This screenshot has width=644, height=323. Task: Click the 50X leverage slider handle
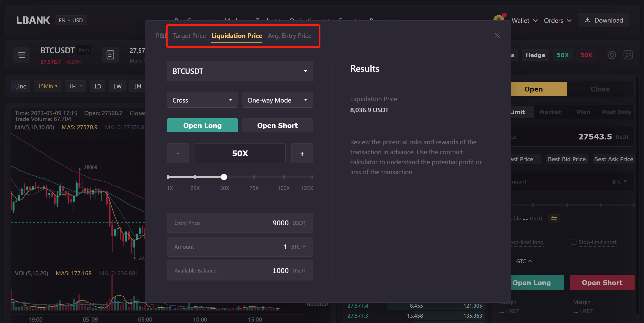(224, 177)
